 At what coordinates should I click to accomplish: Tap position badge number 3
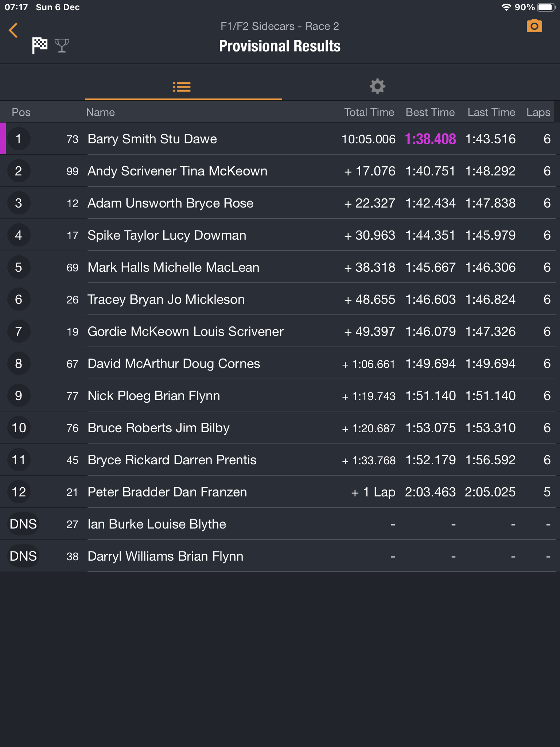[x=19, y=203]
